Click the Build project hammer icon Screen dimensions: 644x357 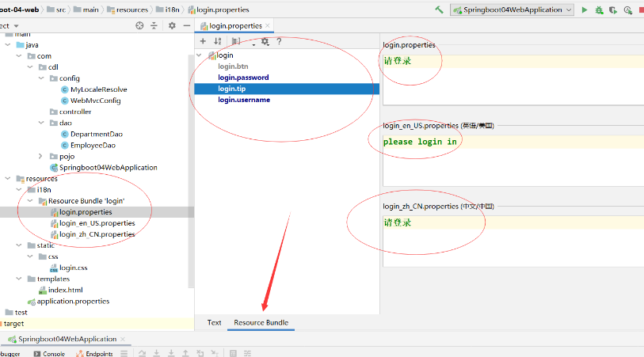pyautogui.click(x=439, y=9)
